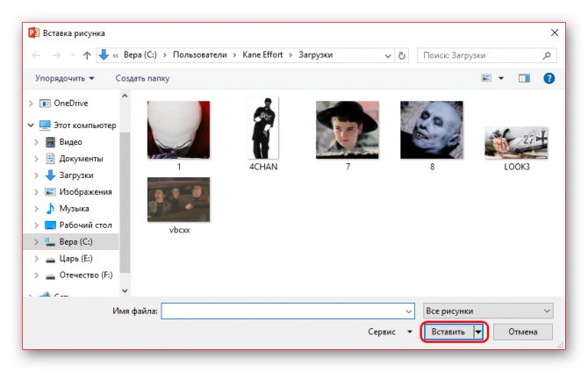This screenshot has width=588, height=372.
Task: Open the Вставить button dropdown arrow
Action: (478, 332)
